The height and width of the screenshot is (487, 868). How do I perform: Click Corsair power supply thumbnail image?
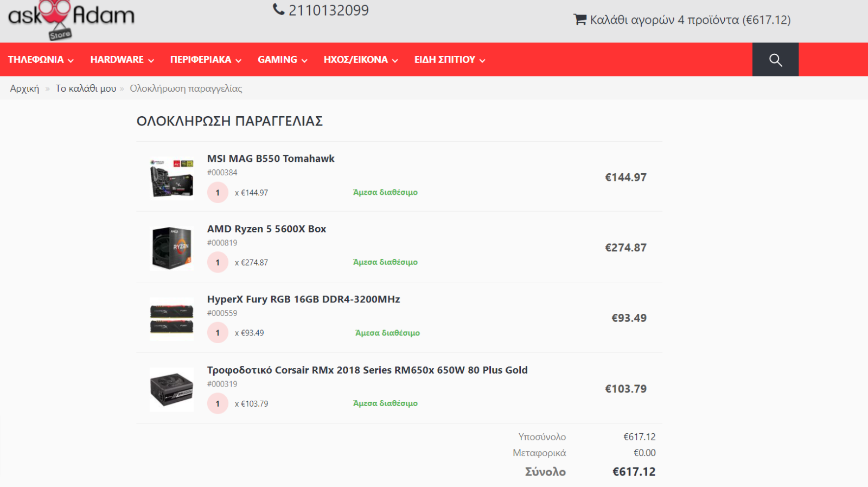[x=171, y=389]
